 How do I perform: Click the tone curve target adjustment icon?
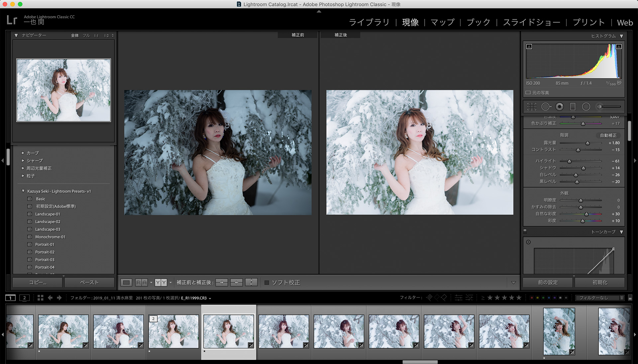pyautogui.click(x=528, y=242)
